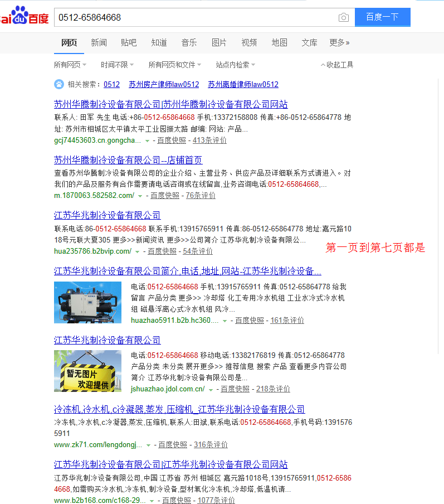Open the 视频 tab
This screenshot has width=444, height=504.
click(x=250, y=42)
